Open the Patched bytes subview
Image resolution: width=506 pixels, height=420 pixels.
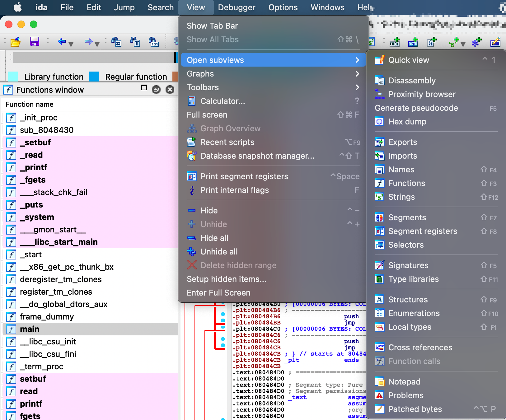(436, 409)
